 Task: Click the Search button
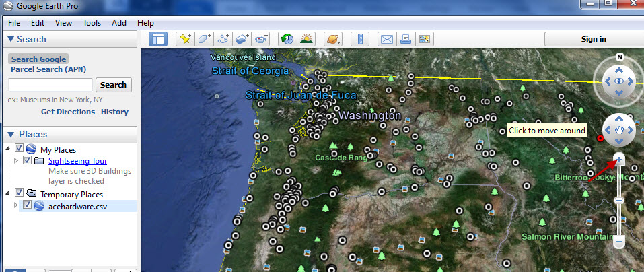[113, 85]
